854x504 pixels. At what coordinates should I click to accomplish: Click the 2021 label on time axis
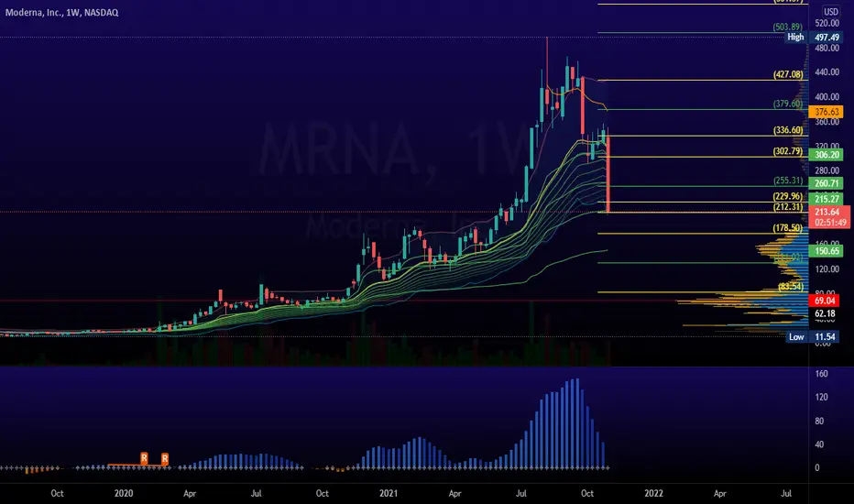389,493
